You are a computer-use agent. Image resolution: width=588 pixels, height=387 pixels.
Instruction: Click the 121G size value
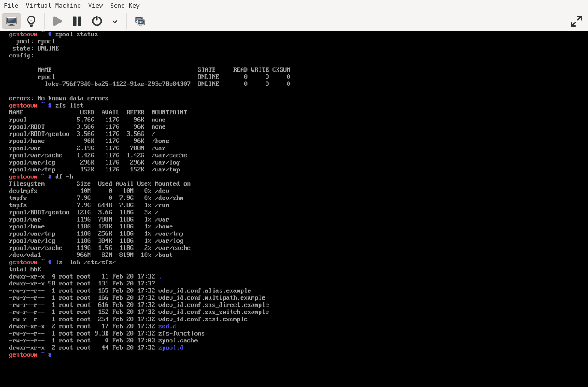point(84,212)
